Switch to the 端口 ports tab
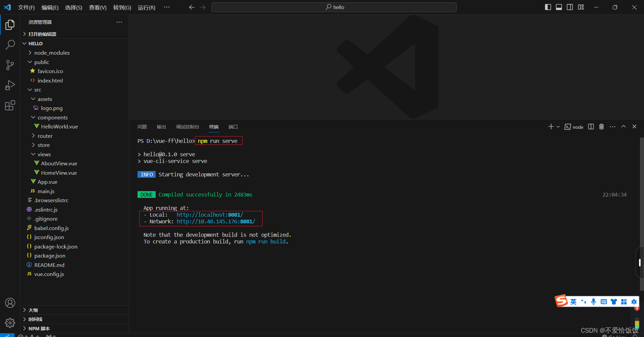 [x=233, y=127]
